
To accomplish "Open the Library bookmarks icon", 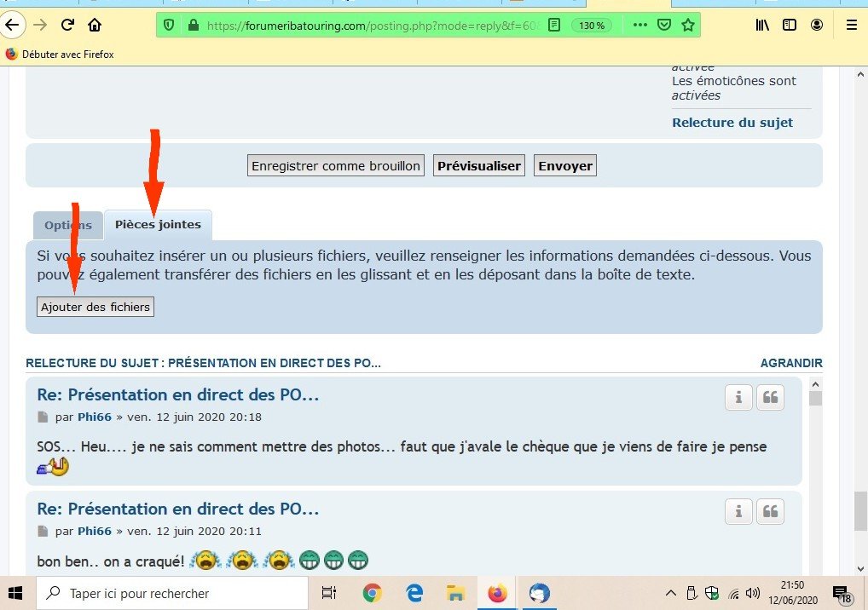I will [762, 26].
